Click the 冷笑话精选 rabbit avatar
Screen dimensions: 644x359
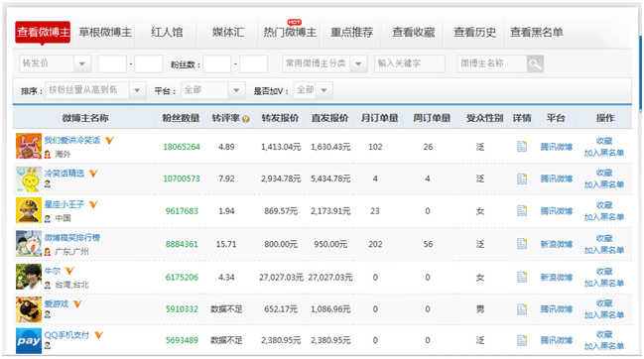click(x=29, y=179)
